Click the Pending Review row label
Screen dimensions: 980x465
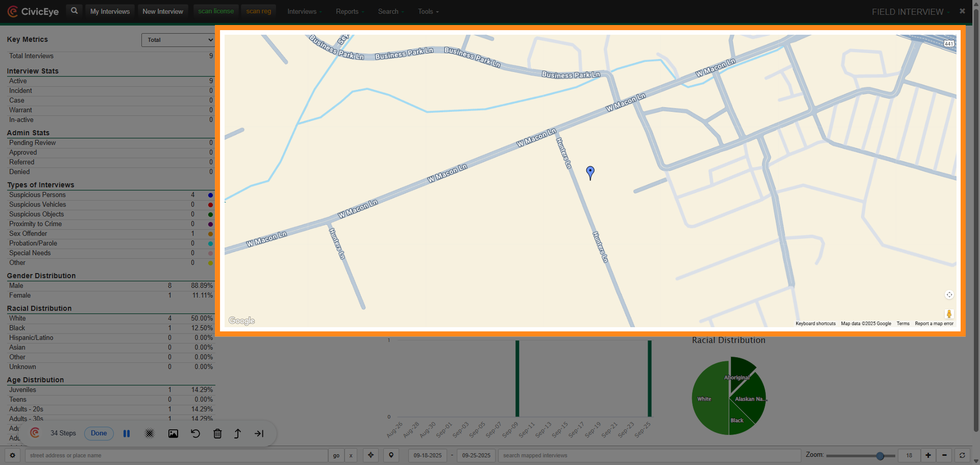pyautogui.click(x=32, y=143)
